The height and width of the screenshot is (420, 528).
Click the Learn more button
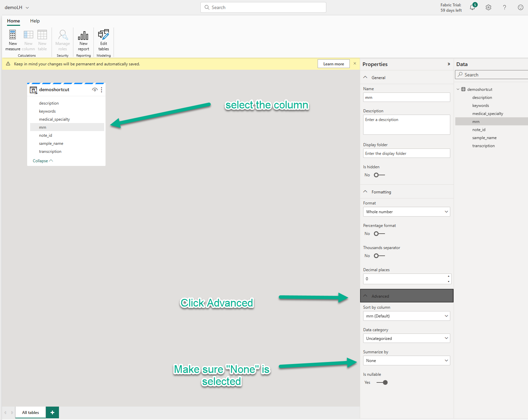pos(333,64)
